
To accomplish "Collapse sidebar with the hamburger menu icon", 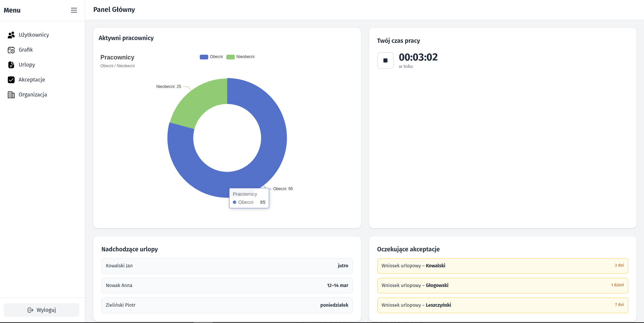I will (x=74, y=10).
